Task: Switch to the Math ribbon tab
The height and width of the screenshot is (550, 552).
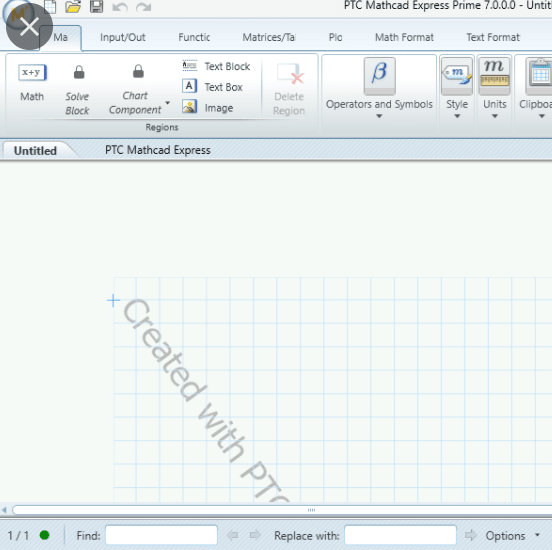Action: coord(61,37)
